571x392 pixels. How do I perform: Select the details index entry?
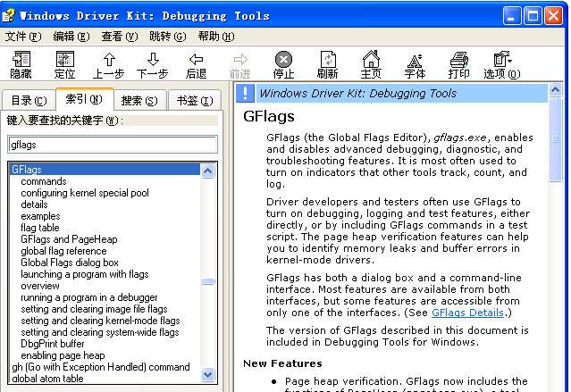coord(34,204)
